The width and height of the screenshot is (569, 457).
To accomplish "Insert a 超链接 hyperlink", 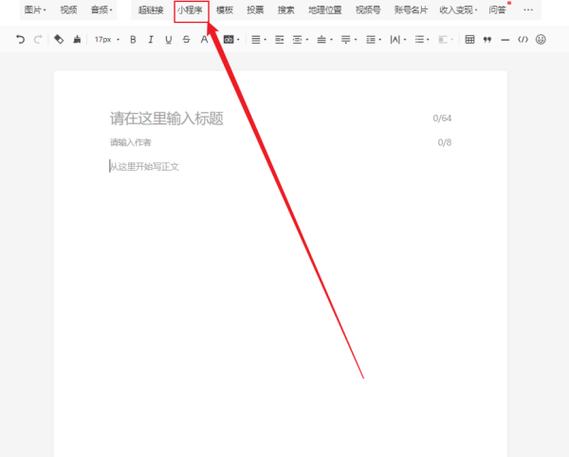I will point(151,10).
